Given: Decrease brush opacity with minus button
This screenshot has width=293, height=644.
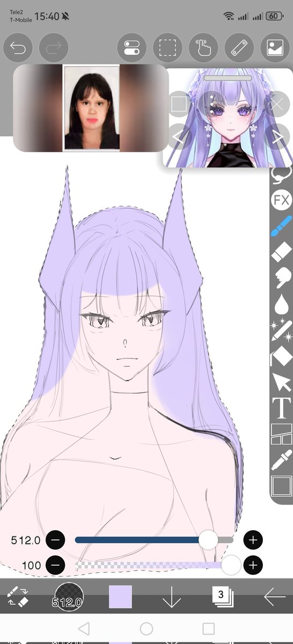Looking at the screenshot, I should pos(55,565).
